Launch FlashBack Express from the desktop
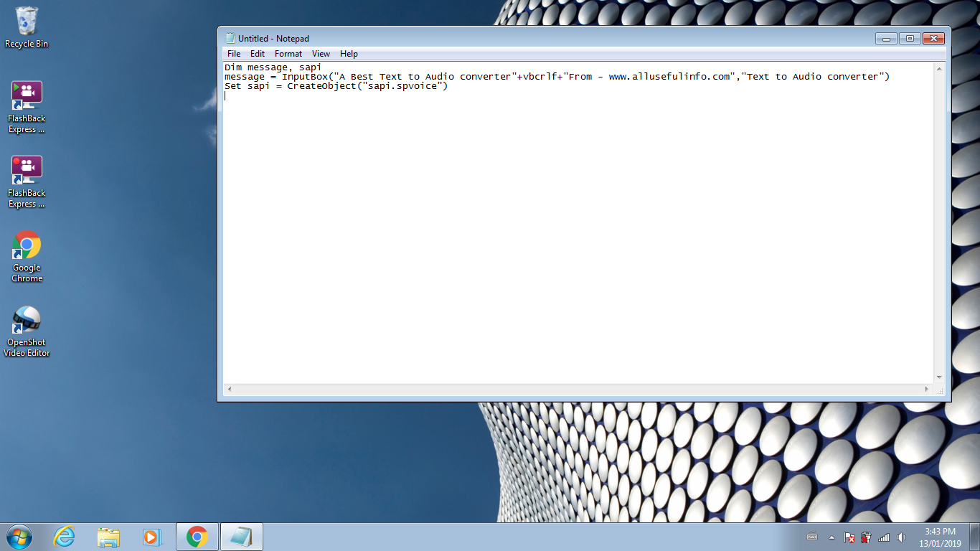 click(x=27, y=93)
